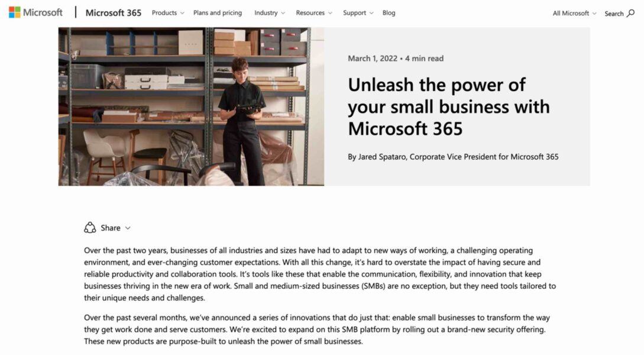Click the hero photo of the storeroom
The image size is (644, 355).
coord(191,106)
